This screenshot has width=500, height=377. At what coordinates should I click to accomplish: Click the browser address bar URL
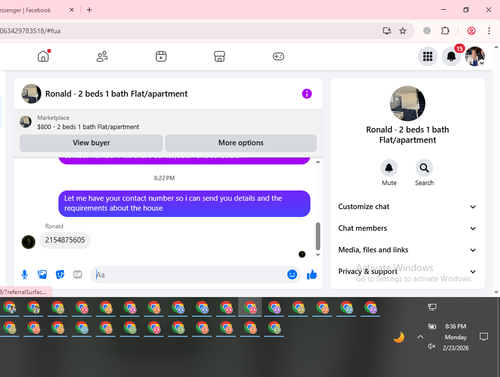[x=30, y=31]
